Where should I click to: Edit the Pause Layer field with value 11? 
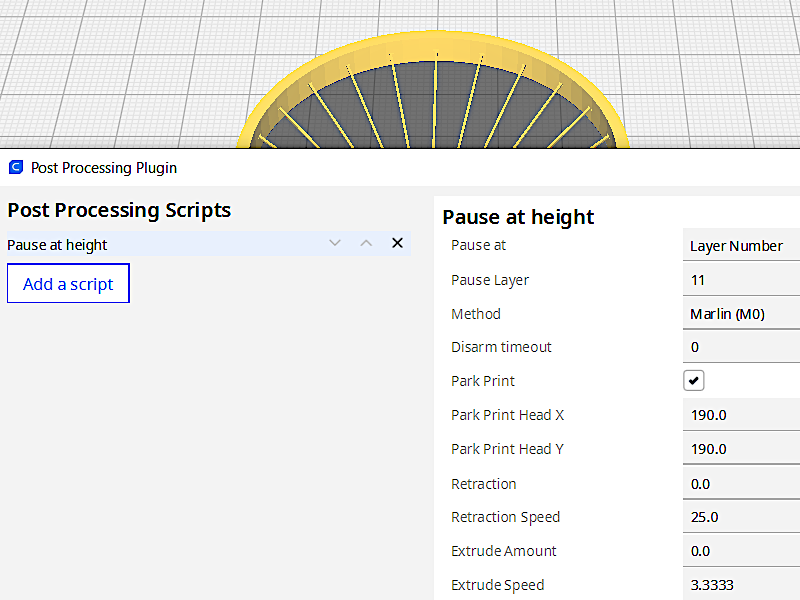(741, 280)
